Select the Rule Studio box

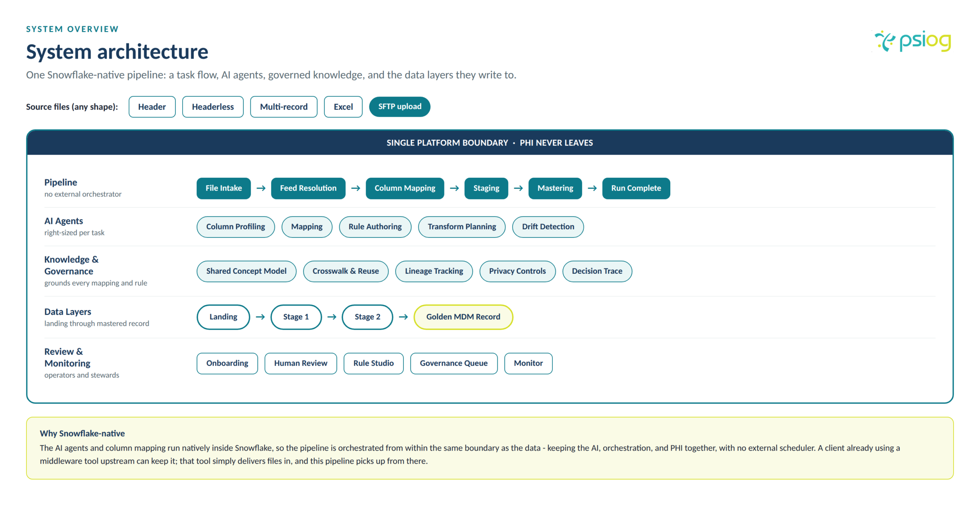click(x=373, y=363)
